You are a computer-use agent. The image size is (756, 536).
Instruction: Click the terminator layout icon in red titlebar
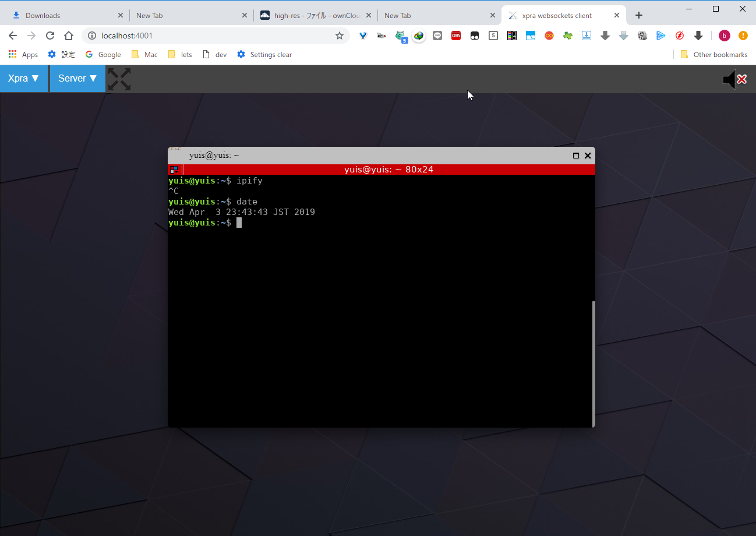[x=174, y=170]
